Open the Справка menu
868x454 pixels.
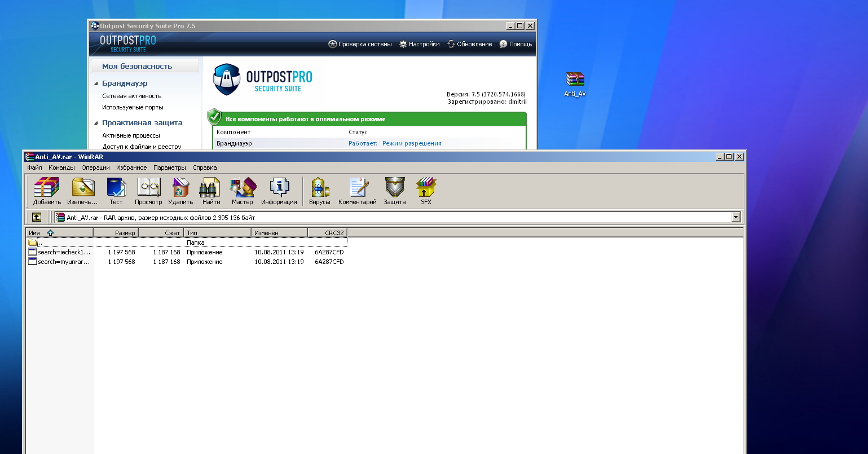pos(204,168)
